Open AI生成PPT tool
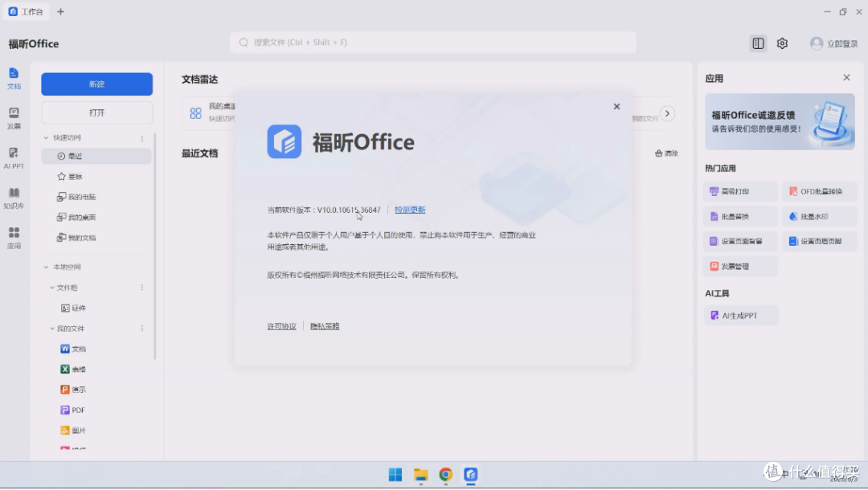The width and height of the screenshot is (868, 490). click(x=741, y=315)
